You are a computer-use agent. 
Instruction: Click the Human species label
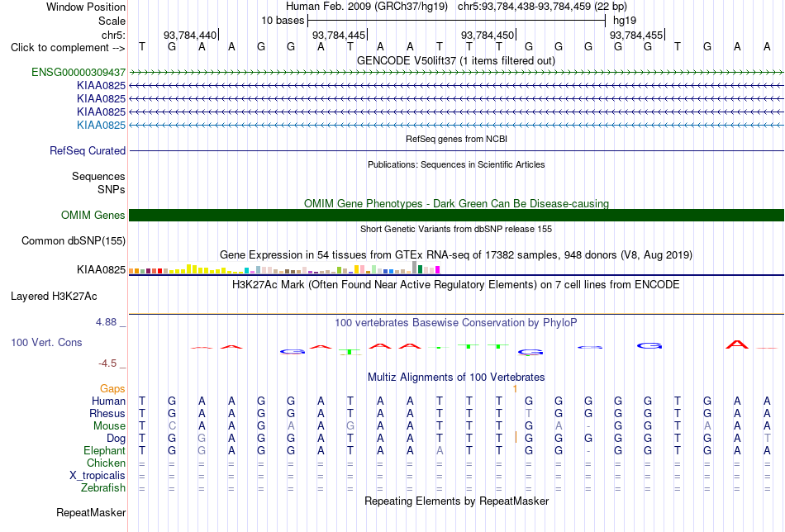click(x=108, y=401)
